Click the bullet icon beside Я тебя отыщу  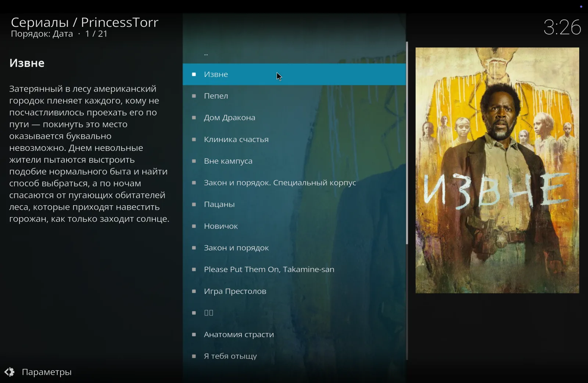[x=194, y=357]
